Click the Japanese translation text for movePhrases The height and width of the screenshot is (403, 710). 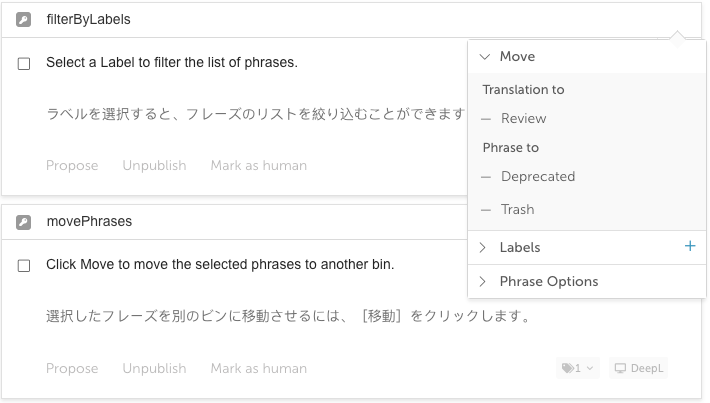tap(288, 316)
